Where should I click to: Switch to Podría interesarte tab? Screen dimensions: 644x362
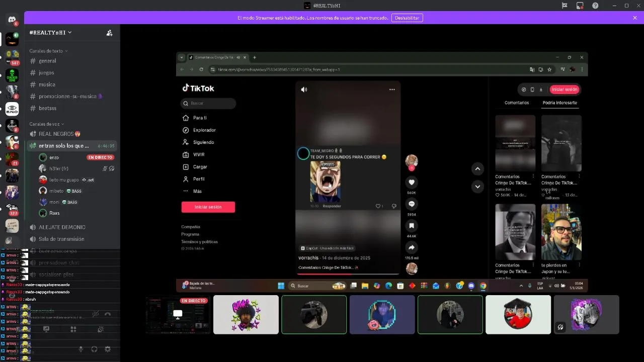(x=559, y=103)
